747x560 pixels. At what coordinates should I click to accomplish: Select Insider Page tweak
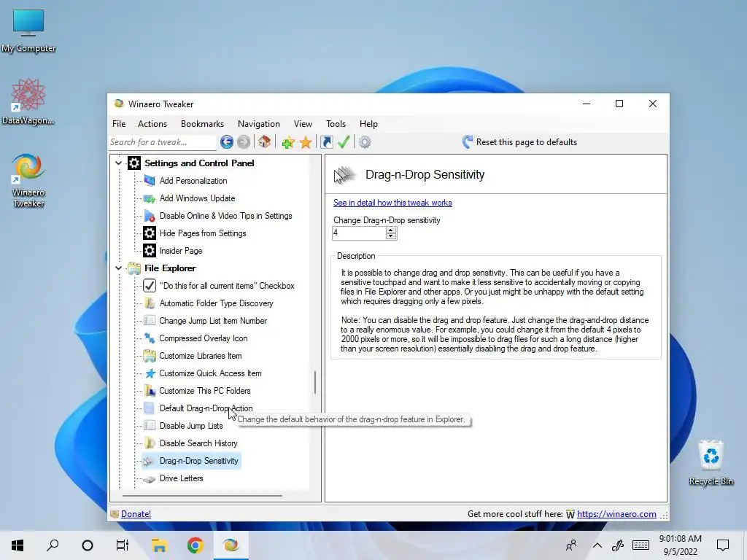click(x=181, y=251)
